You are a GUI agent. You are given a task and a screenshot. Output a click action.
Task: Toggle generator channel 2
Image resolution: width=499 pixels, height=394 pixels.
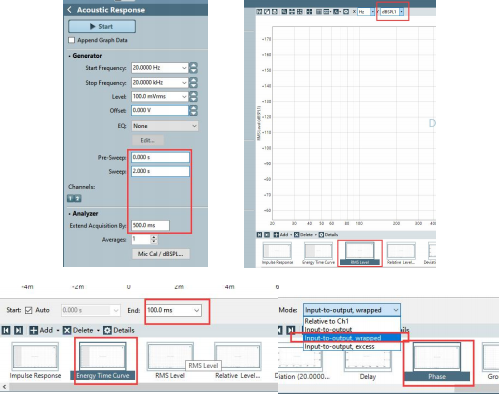(x=78, y=198)
